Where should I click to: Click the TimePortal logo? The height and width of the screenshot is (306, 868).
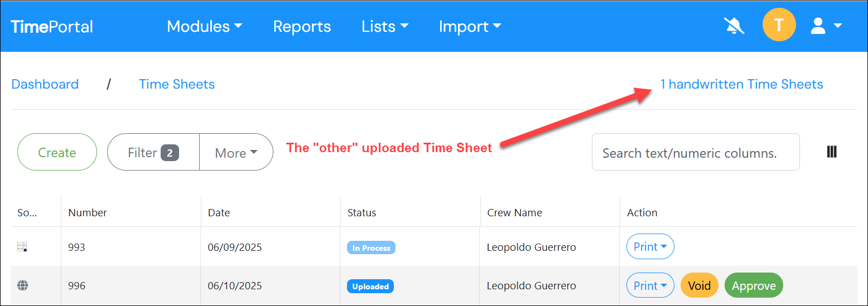[52, 27]
